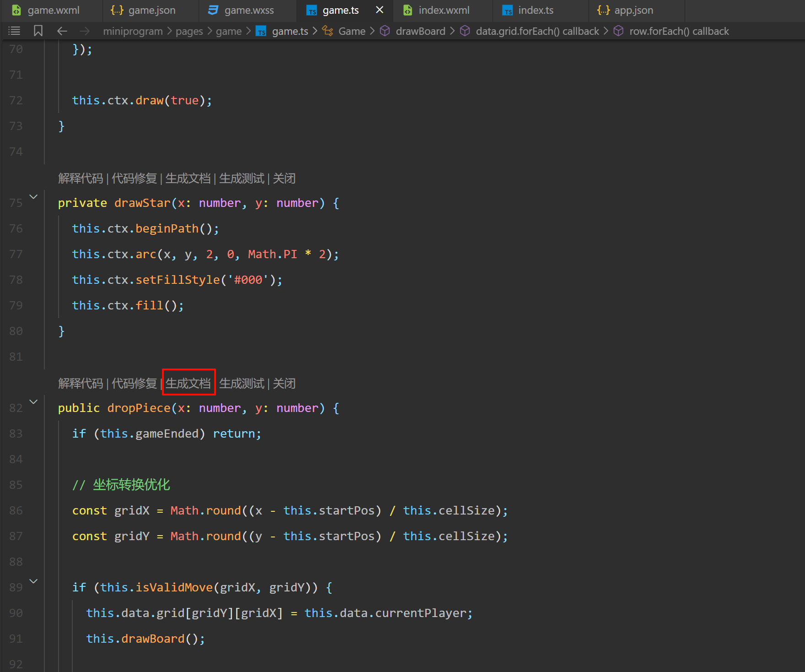
Task: Click row.forEach() callback breadcrumb
Action: (679, 31)
